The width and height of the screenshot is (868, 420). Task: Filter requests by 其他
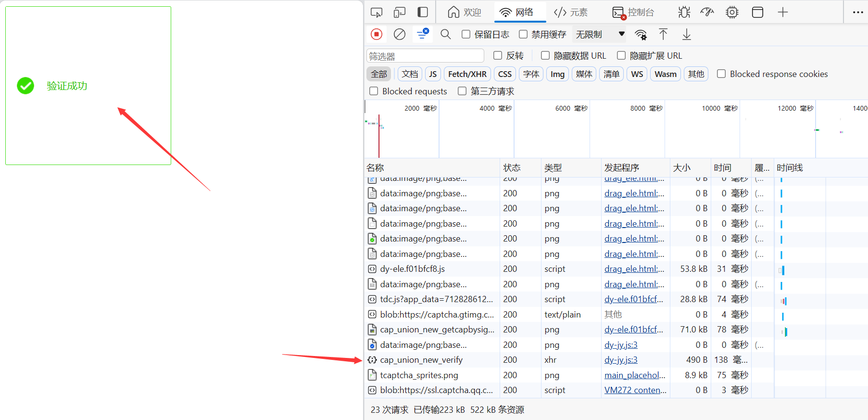pyautogui.click(x=696, y=74)
